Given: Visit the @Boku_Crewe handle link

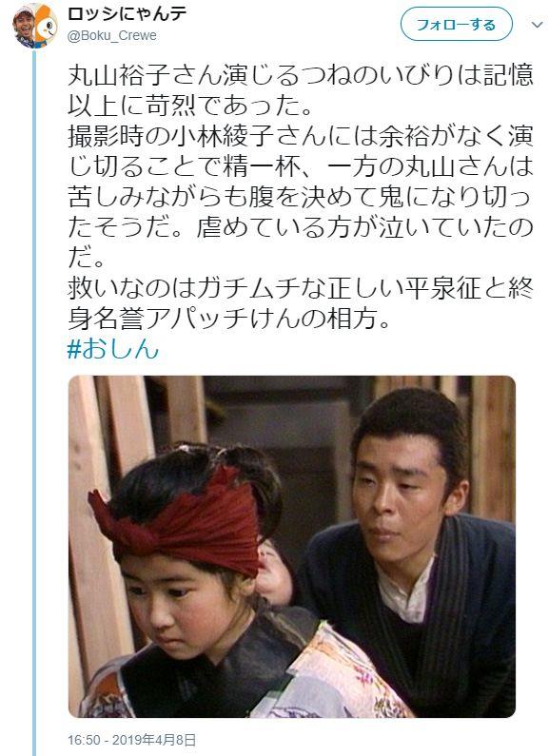Looking at the screenshot, I should point(112,36).
